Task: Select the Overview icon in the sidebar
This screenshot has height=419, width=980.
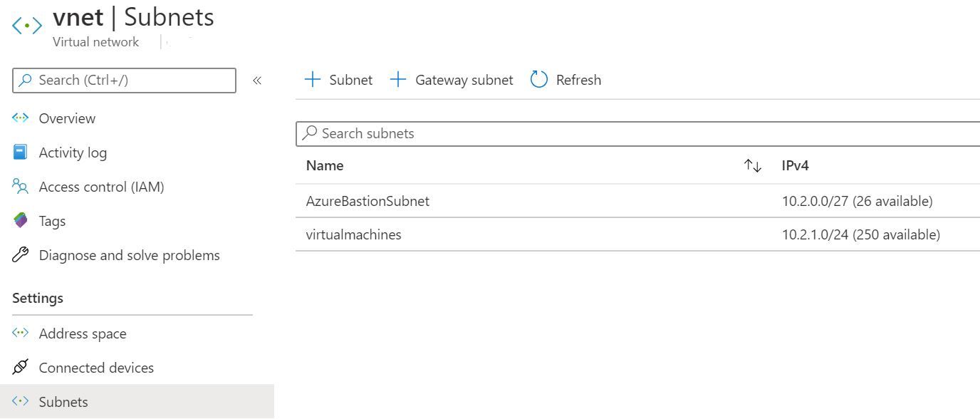Action: pyautogui.click(x=20, y=118)
